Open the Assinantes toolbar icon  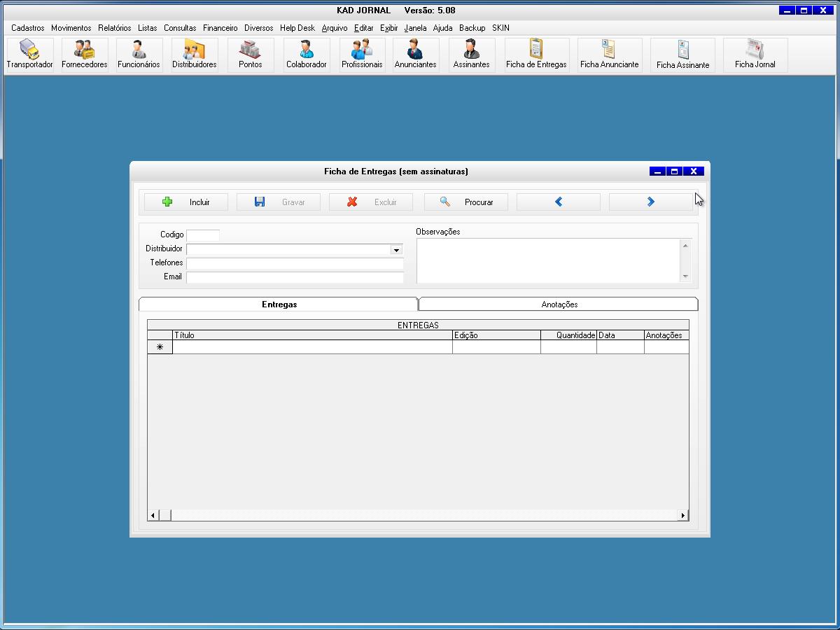[471, 55]
